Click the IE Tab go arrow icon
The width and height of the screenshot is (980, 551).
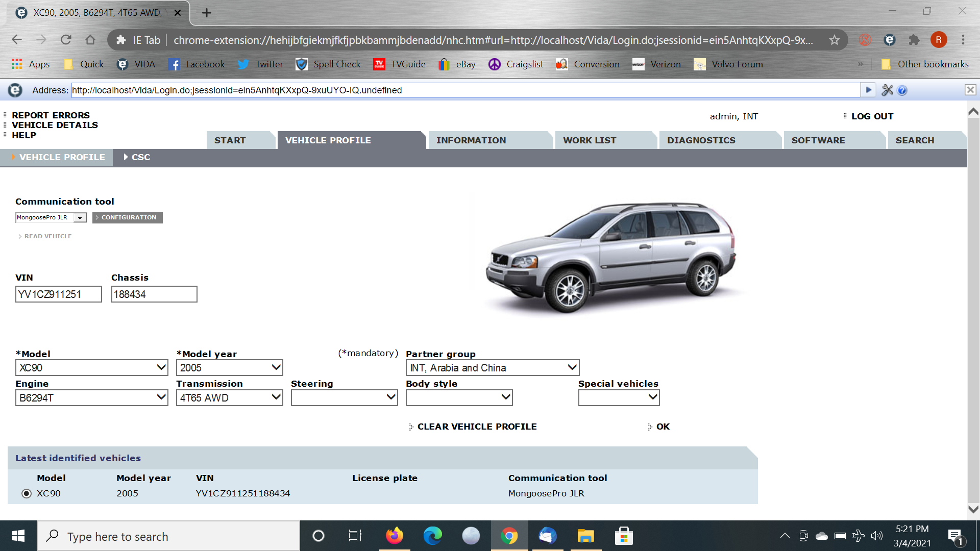point(868,90)
